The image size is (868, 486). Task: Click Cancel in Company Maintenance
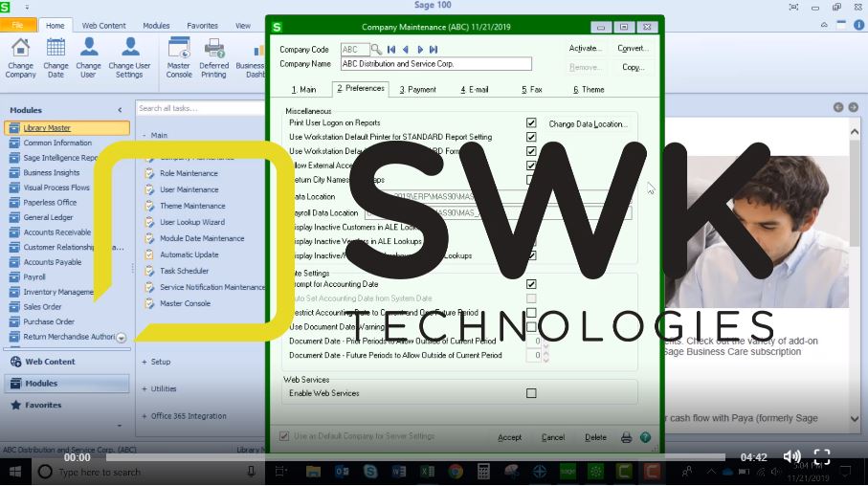click(x=553, y=437)
